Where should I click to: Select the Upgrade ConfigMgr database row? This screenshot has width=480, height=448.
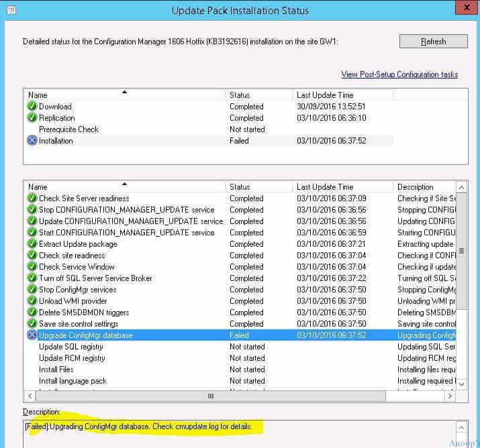241,335
